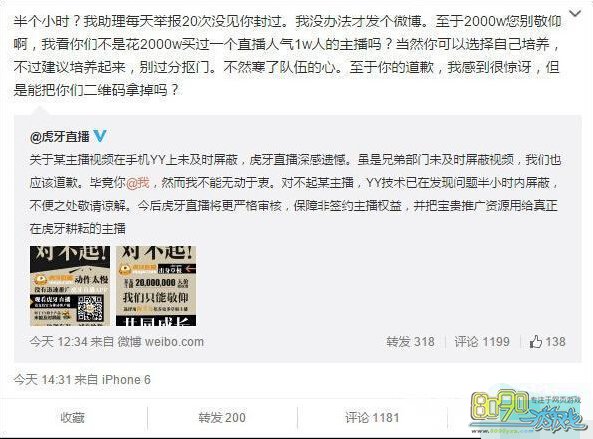Click 今天 14:31 post timestamp
The width and height of the screenshot is (593, 439).
(42, 379)
